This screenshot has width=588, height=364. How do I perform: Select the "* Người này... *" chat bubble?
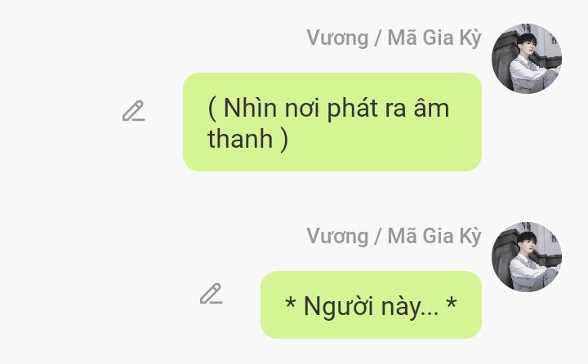372,304
